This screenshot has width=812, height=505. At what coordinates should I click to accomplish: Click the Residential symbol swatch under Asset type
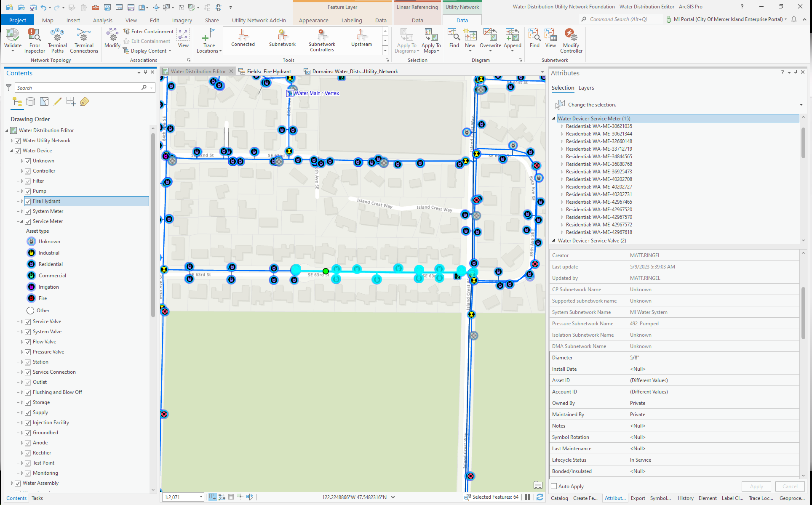tap(31, 264)
